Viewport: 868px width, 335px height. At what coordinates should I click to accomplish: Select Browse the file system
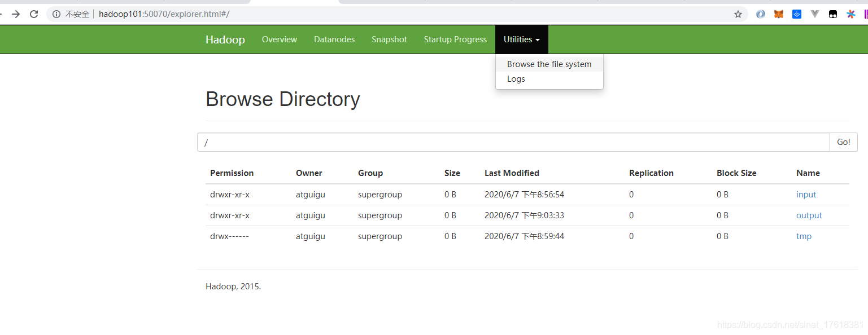tap(549, 64)
